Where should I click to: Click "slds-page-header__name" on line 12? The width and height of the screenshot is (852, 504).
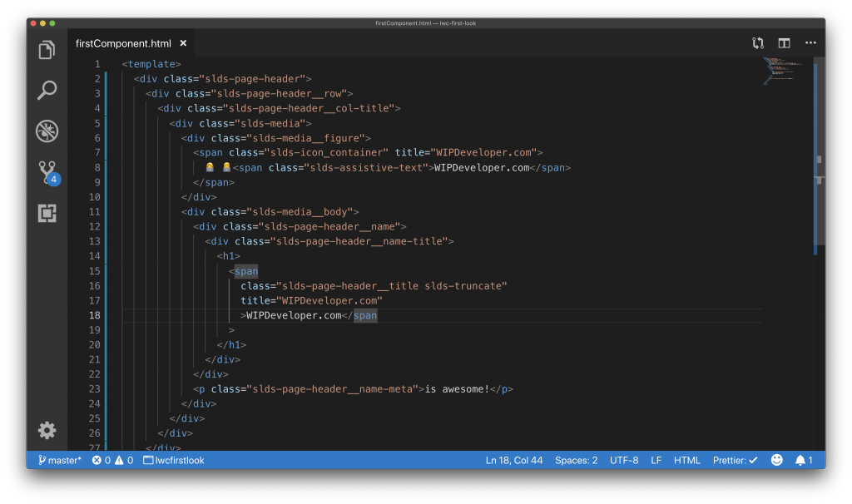click(x=329, y=226)
